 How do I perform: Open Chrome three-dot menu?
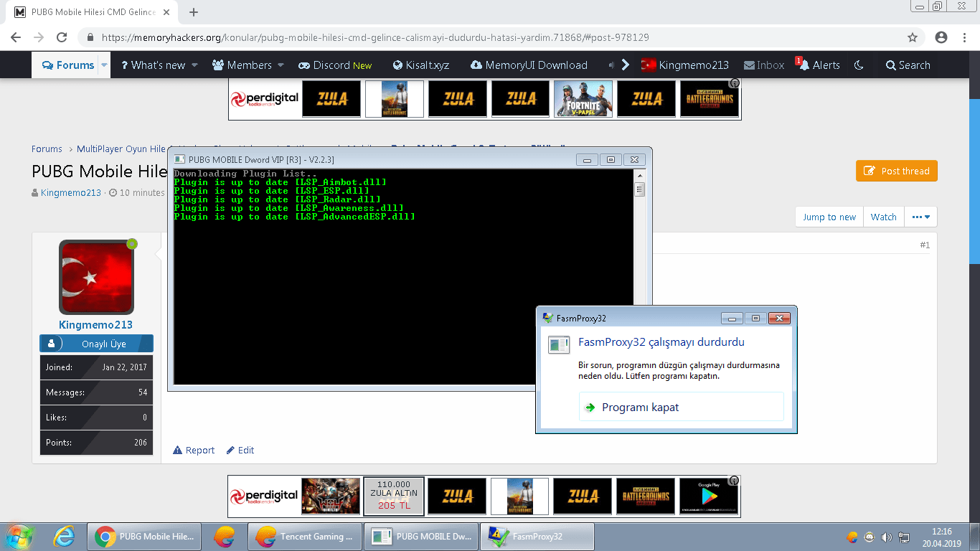964,37
